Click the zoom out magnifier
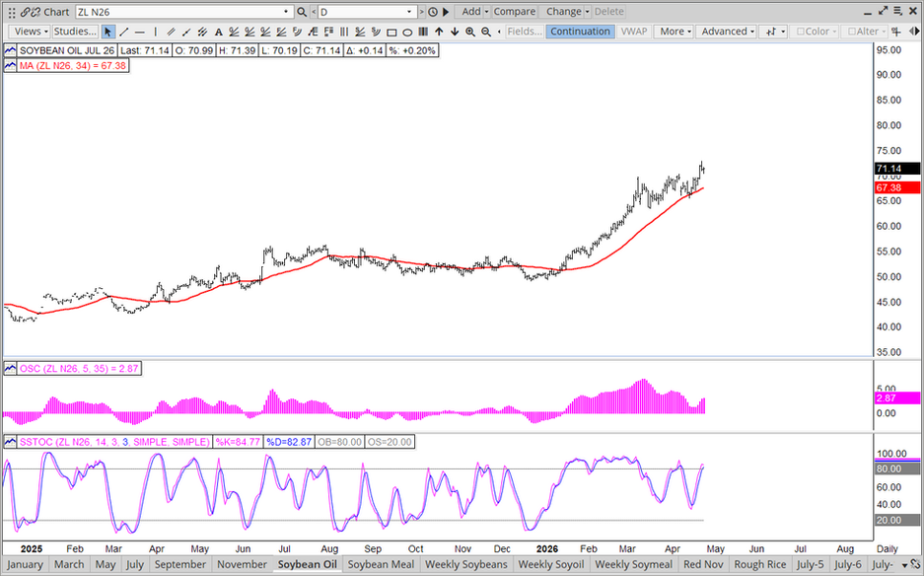Screen dimensions: 924x576 (486, 32)
